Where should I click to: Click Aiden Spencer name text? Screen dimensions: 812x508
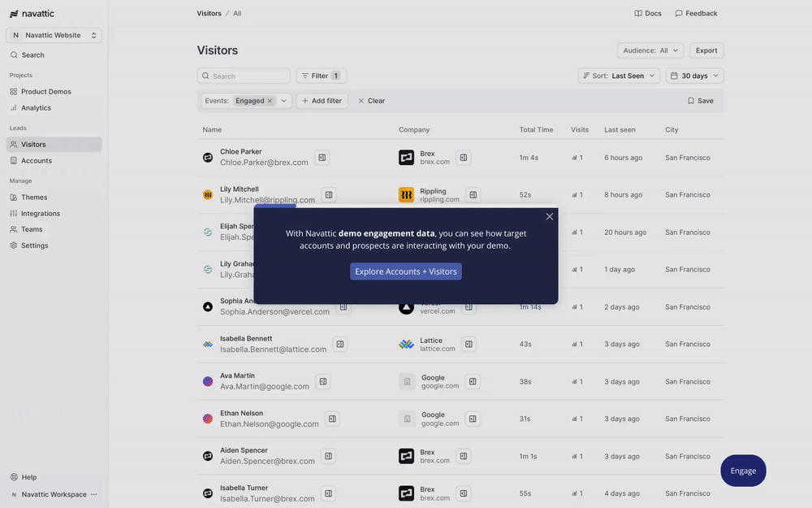click(244, 450)
